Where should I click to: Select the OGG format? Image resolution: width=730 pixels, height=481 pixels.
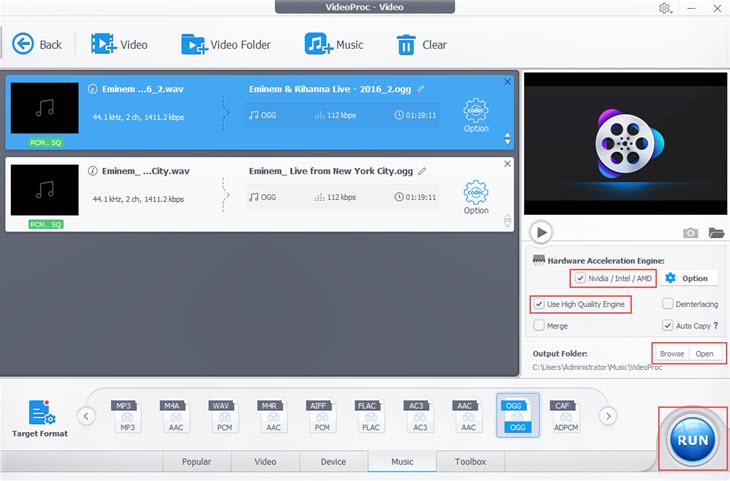pos(518,415)
